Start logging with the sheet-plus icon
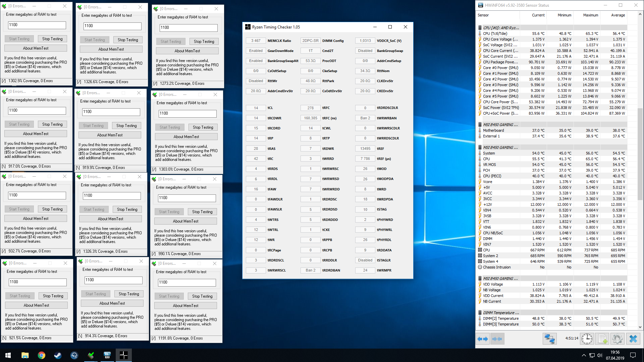 (602, 339)
